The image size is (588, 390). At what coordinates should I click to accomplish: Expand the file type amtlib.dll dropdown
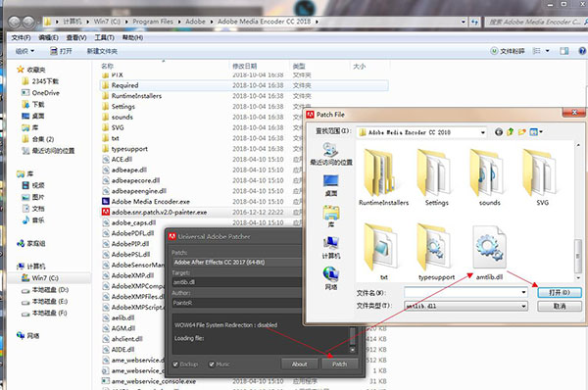[x=523, y=307]
